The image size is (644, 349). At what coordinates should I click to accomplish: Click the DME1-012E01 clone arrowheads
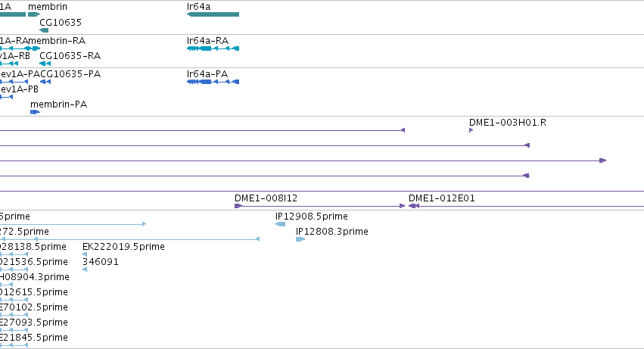pyautogui.click(x=414, y=206)
